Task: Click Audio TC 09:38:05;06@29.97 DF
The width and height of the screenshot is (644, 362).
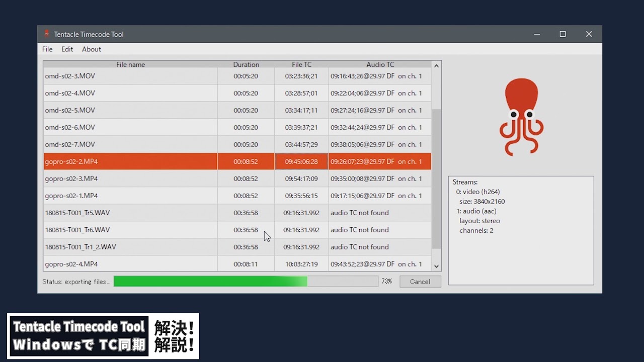Action: [363, 144]
